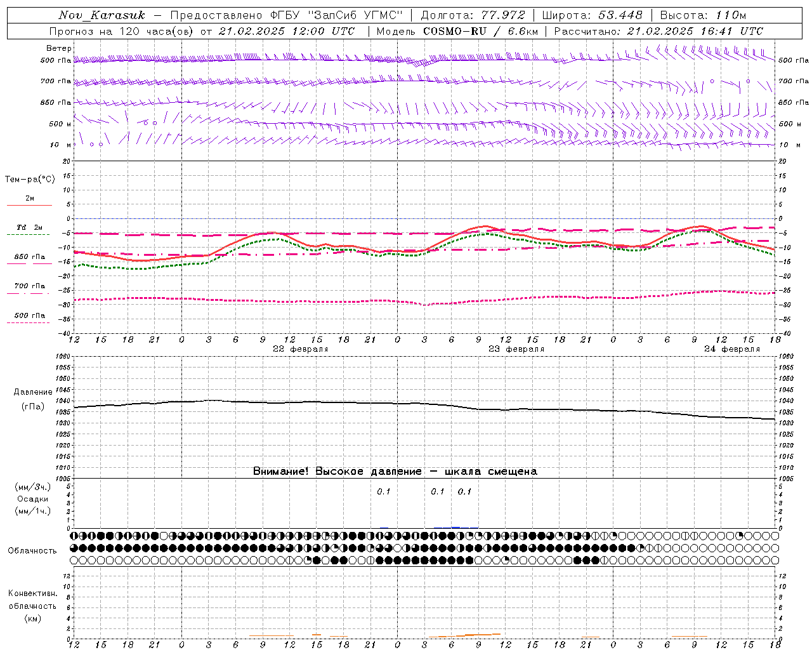Click the warning Внимание! Высокое давление – шкала смещена
Image resolution: width=812 pixels, height=650 pixels.
[x=395, y=472]
